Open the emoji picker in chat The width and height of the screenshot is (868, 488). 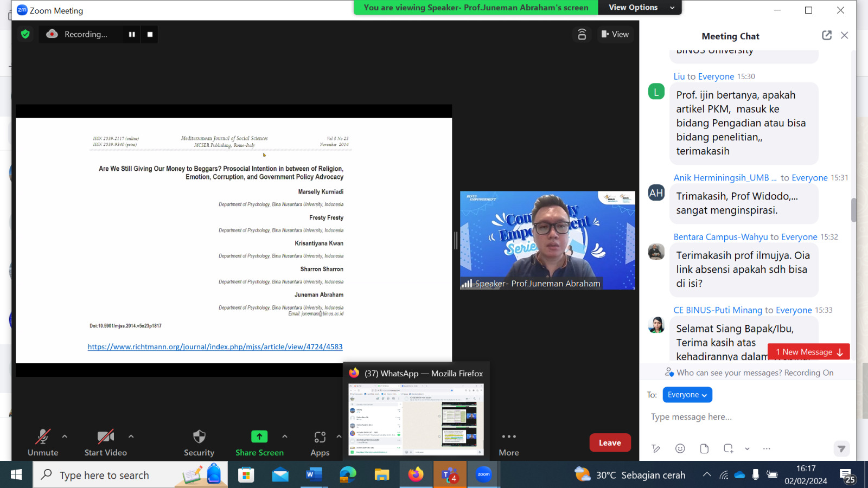coord(680,448)
